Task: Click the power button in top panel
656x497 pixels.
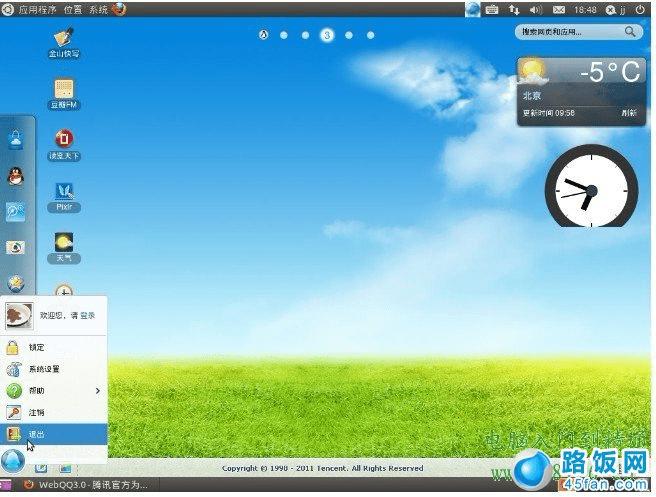Action: 640,10
